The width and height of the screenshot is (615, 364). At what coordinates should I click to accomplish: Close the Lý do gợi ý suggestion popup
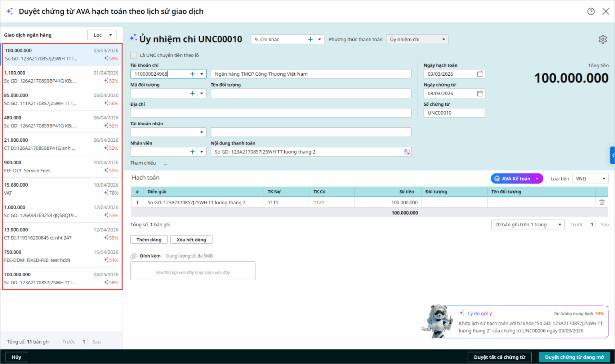tap(607, 307)
